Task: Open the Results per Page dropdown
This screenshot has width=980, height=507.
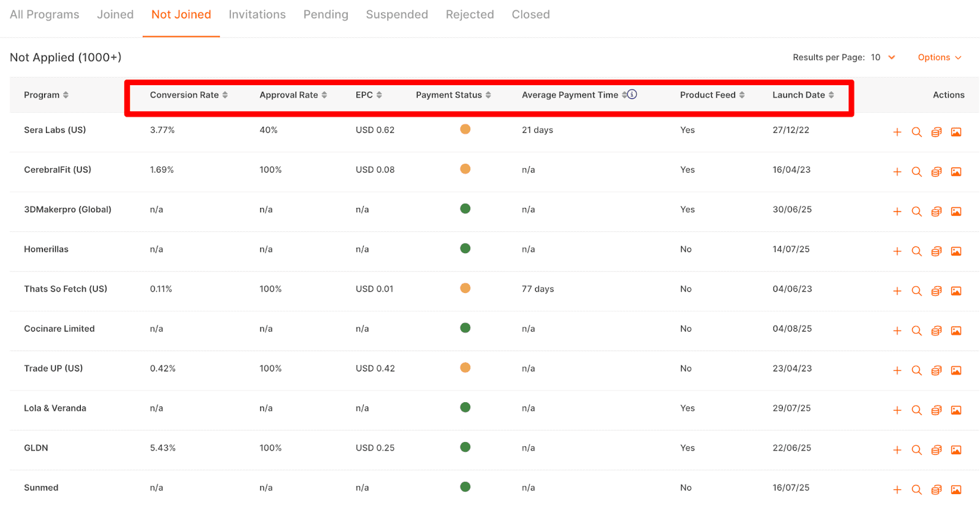Action: click(x=883, y=57)
